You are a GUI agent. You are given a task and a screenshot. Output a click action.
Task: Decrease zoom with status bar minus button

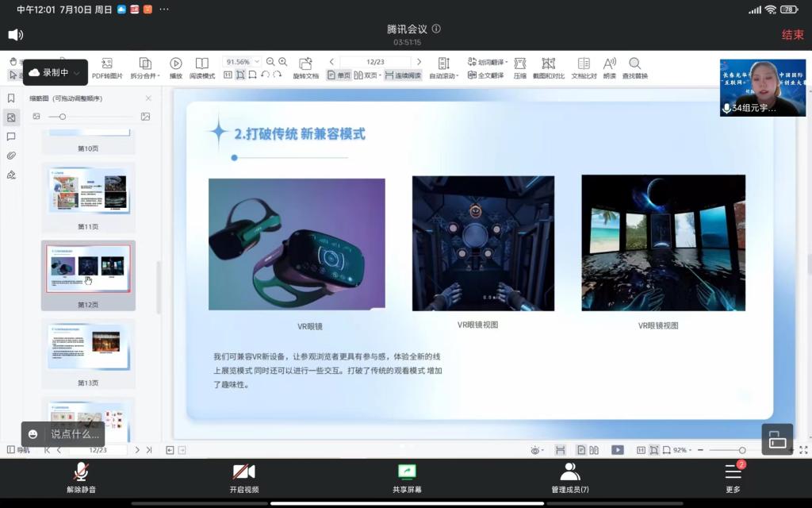700,450
